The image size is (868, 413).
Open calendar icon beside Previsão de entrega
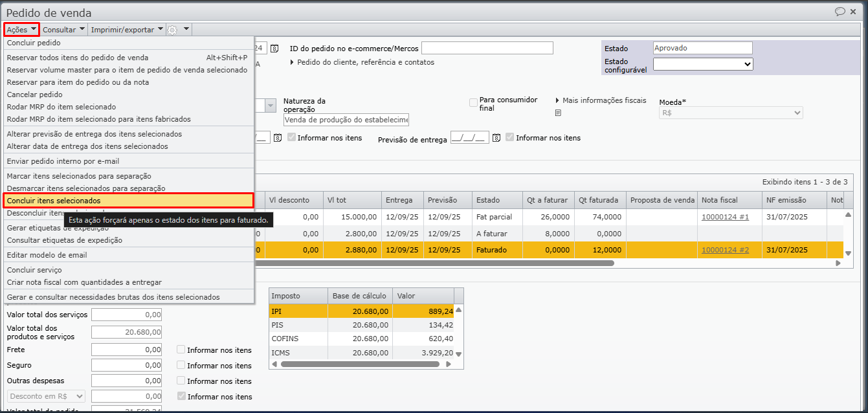point(496,138)
